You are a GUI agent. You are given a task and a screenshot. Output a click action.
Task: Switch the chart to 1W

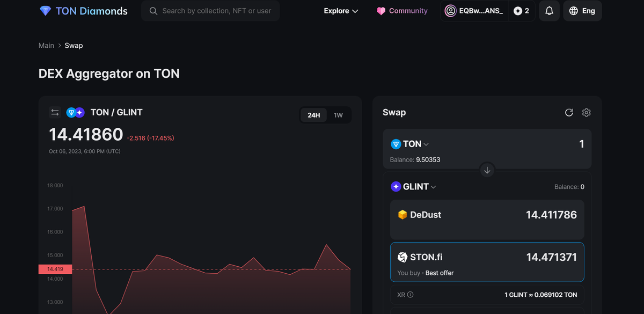(x=338, y=115)
